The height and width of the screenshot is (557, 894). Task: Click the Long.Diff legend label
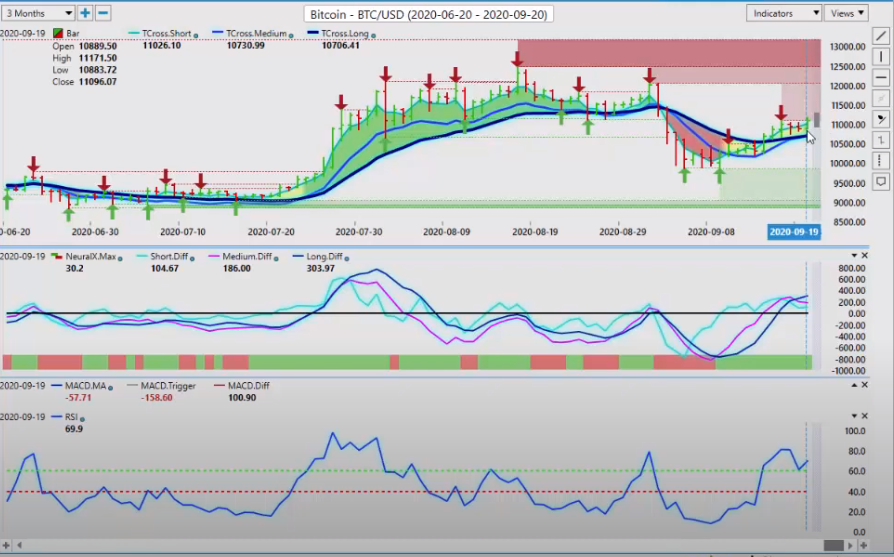coord(324,257)
